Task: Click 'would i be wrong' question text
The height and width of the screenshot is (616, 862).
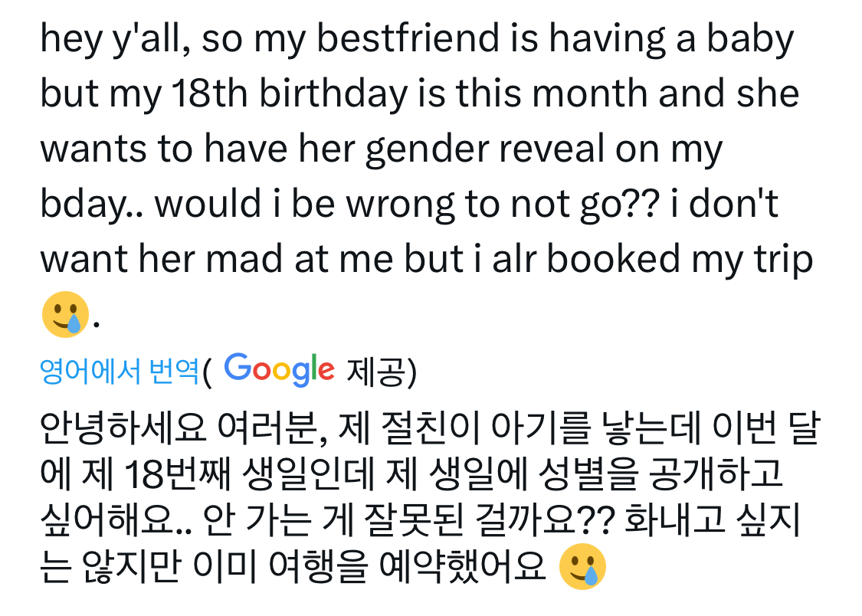Action: pyautogui.click(x=305, y=204)
